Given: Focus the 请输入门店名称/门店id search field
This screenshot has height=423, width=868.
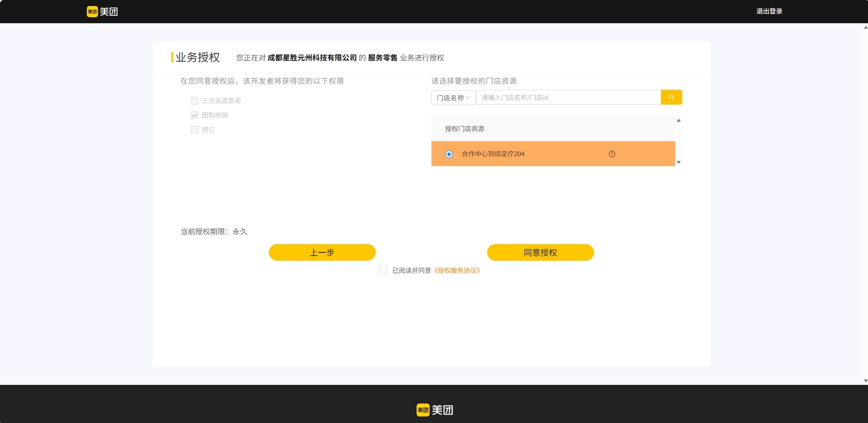Looking at the screenshot, I should click(568, 97).
